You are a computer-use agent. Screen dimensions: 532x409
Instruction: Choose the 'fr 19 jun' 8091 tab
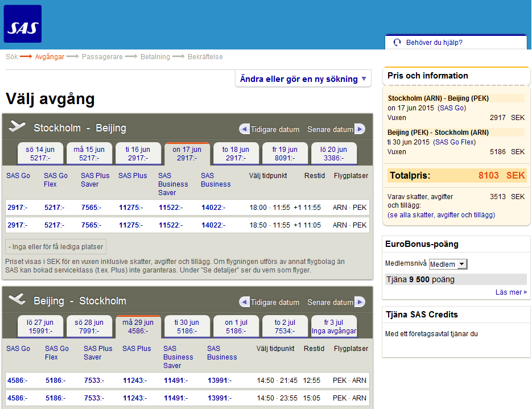coord(285,154)
